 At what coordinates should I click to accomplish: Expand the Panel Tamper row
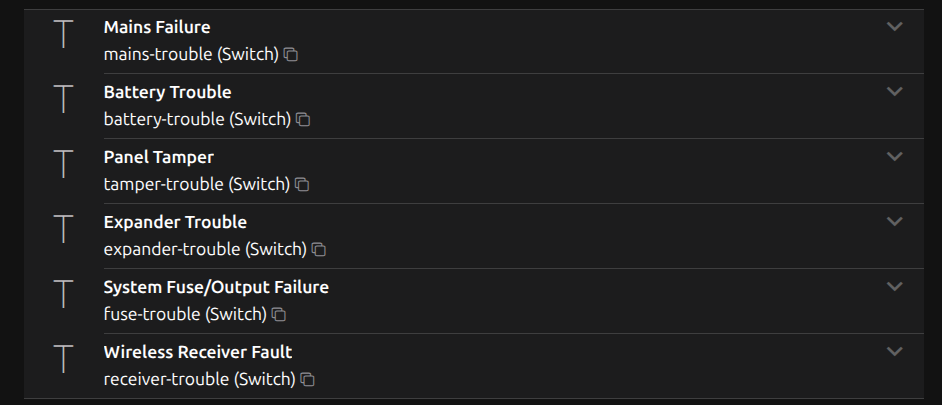[x=894, y=156]
